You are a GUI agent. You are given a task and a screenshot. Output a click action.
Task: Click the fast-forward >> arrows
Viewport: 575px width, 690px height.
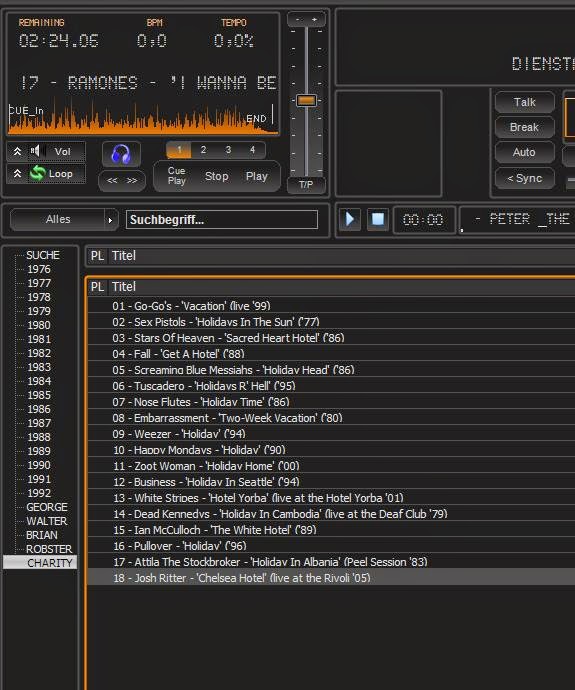132,180
